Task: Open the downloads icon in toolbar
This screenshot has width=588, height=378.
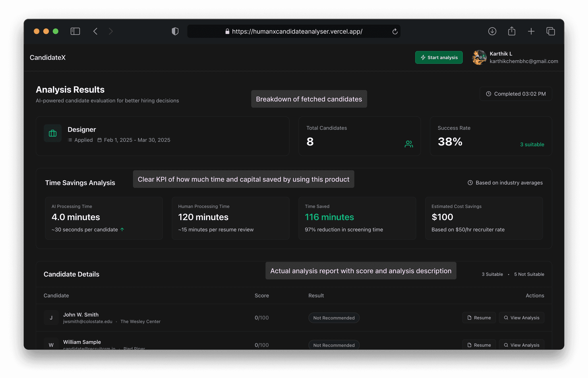Action: click(492, 31)
